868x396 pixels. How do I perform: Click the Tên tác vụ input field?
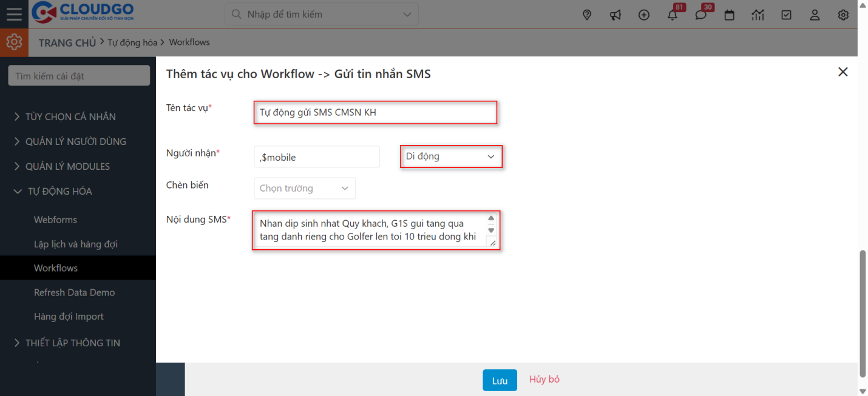click(x=375, y=112)
